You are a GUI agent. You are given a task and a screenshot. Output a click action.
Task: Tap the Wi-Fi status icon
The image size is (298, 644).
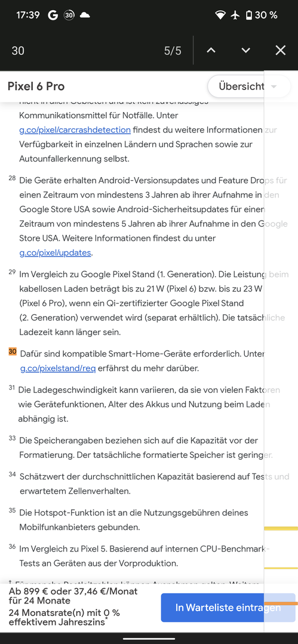click(220, 16)
